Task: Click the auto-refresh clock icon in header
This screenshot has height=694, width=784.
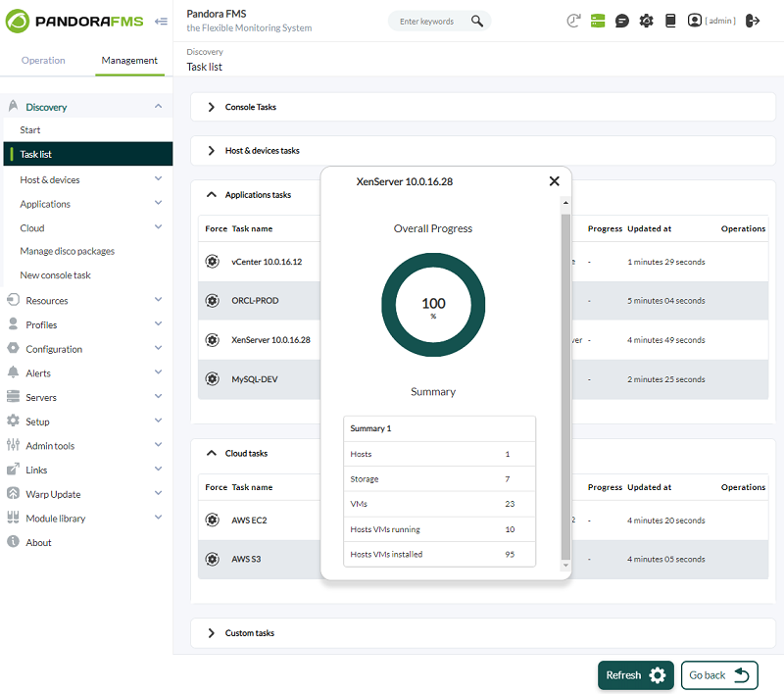Action: click(x=573, y=21)
